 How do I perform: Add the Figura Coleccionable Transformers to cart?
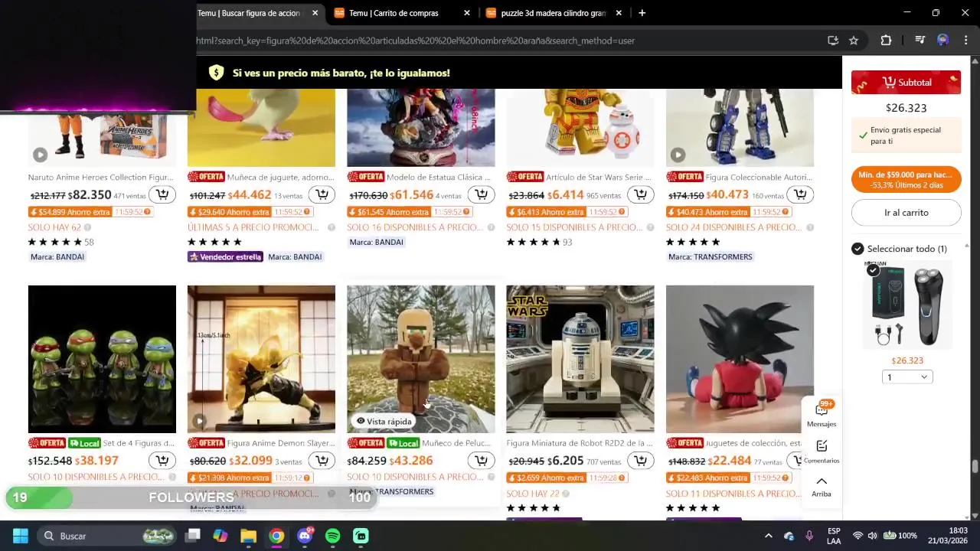pos(800,194)
